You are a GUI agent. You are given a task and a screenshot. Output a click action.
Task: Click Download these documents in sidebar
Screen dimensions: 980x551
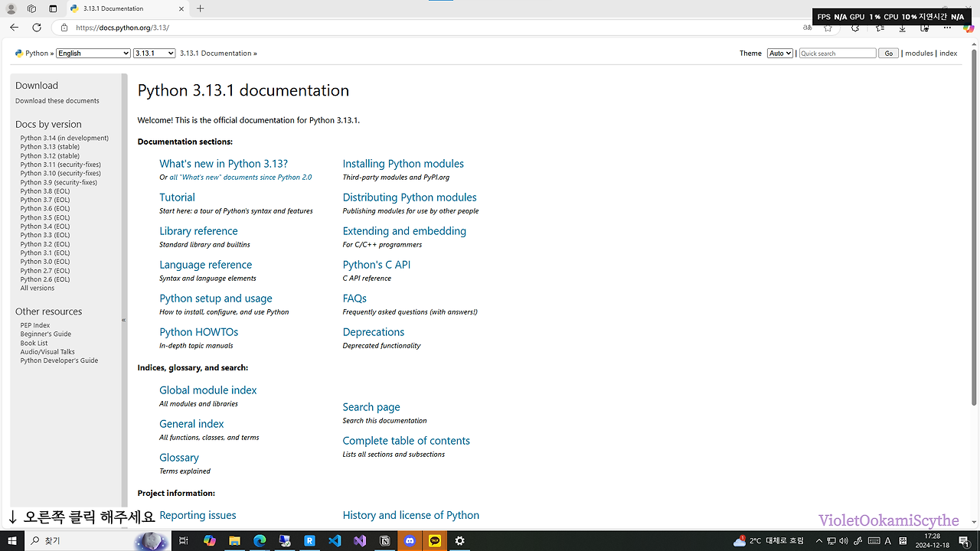57,101
